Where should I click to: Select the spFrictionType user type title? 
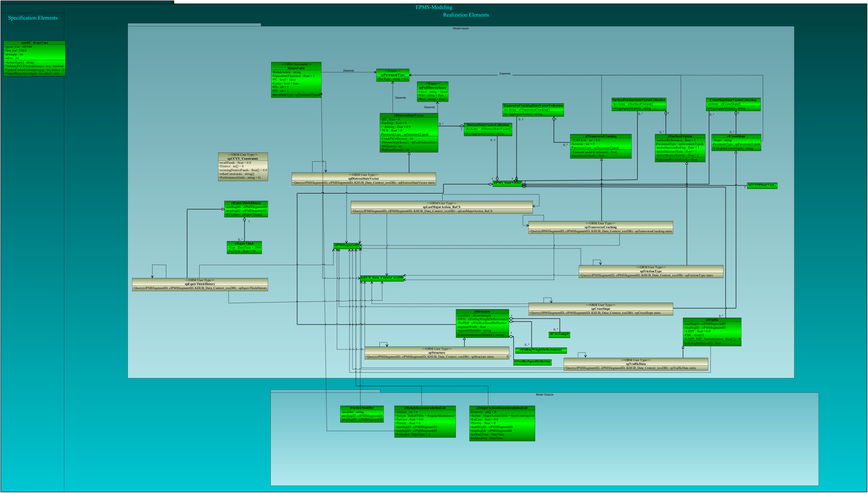click(x=651, y=271)
